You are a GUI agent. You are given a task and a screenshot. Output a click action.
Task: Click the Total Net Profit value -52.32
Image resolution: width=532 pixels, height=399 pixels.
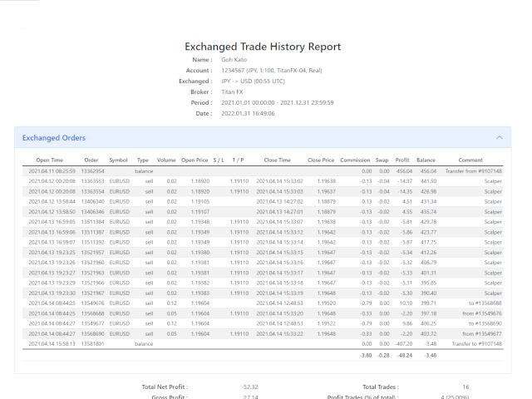pos(250,387)
